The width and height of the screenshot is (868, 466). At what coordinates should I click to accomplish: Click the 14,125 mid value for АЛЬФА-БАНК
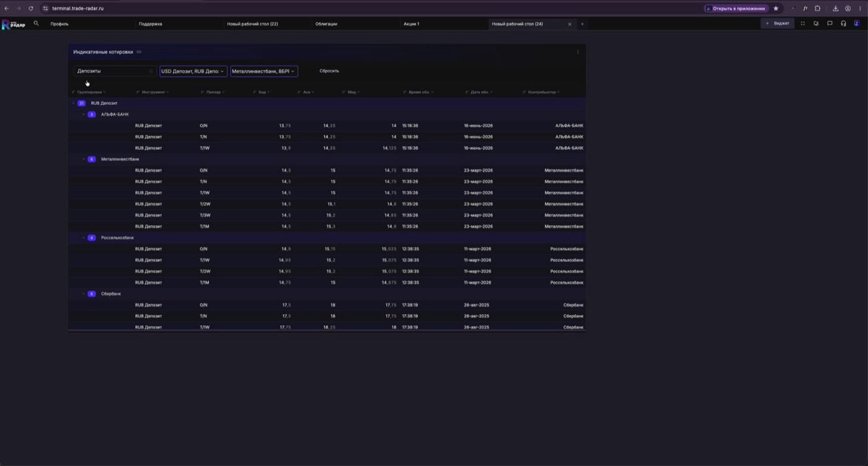390,148
